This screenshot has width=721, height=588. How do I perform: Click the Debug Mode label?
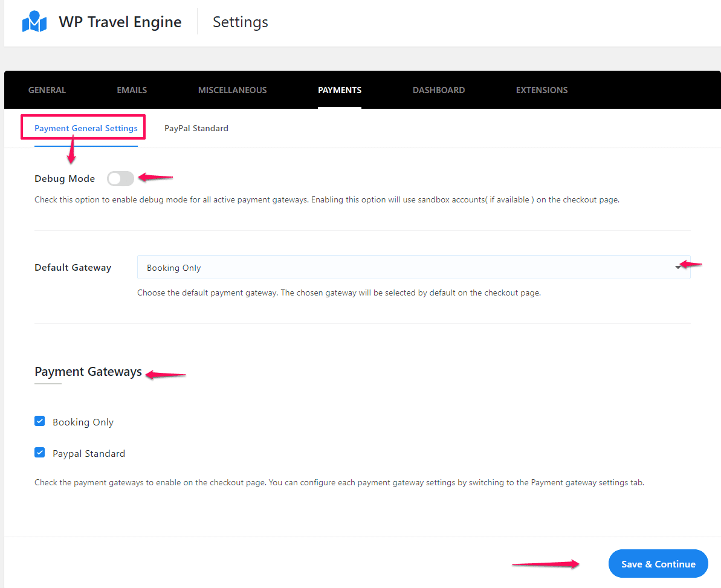(x=65, y=179)
